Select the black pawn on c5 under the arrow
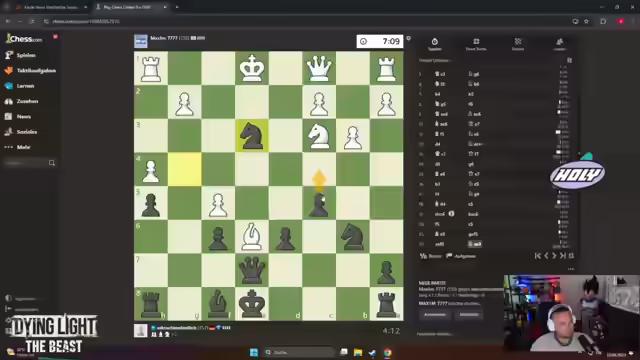The width and height of the screenshot is (640, 360). pos(319,203)
